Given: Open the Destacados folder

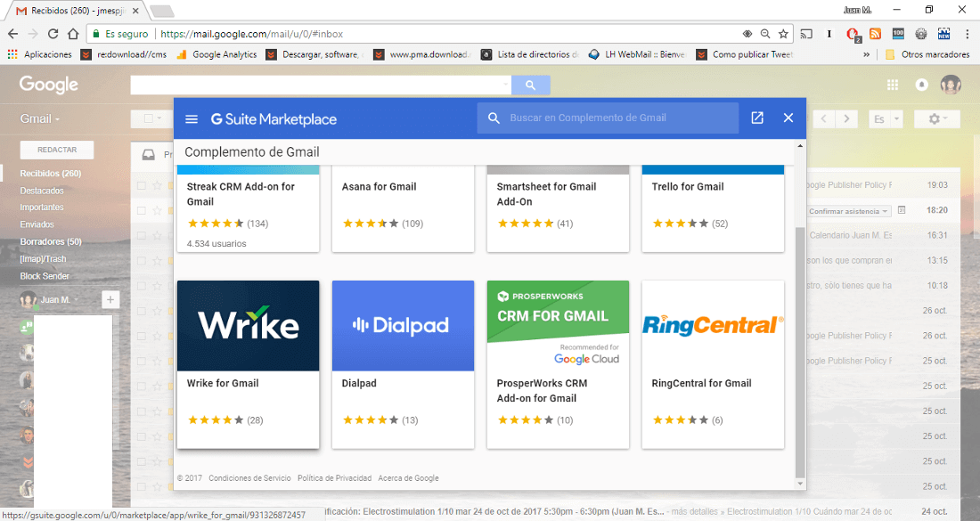Looking at the screenshot, I should click(x=42, y=191).
